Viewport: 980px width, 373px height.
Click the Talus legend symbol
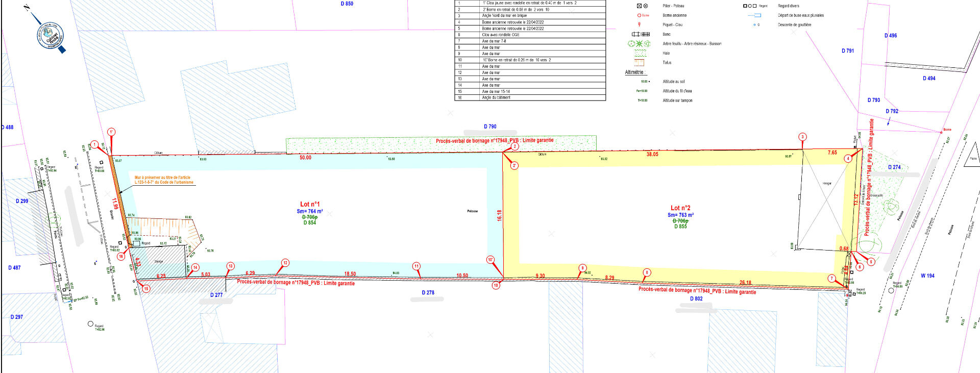click(640, 63)
